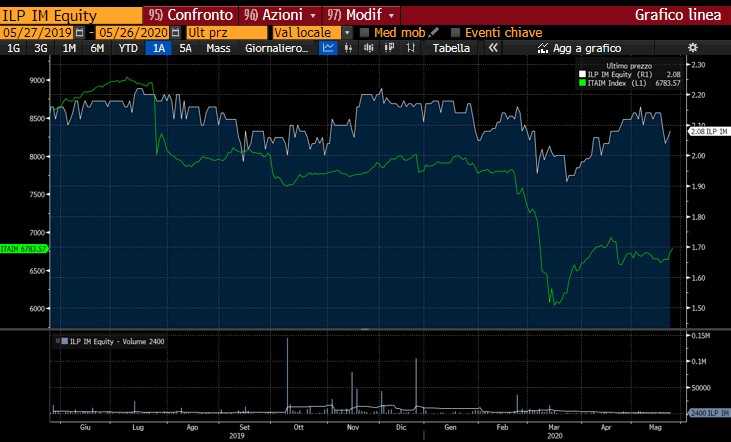Click the Ultimo prezzo legend heading

[629, 66]
